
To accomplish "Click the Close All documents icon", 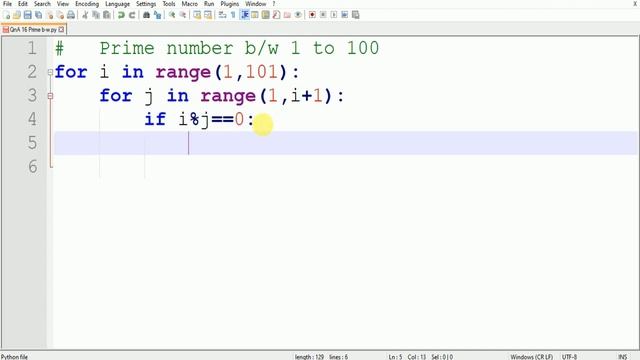I will point(60,15).
